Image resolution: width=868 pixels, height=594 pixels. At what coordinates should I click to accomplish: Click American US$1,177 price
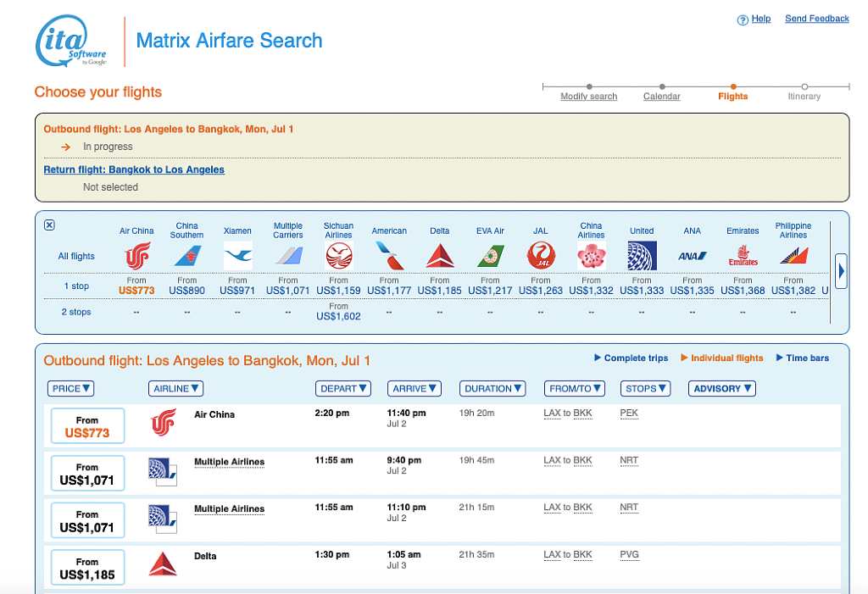tap(389, 291)
